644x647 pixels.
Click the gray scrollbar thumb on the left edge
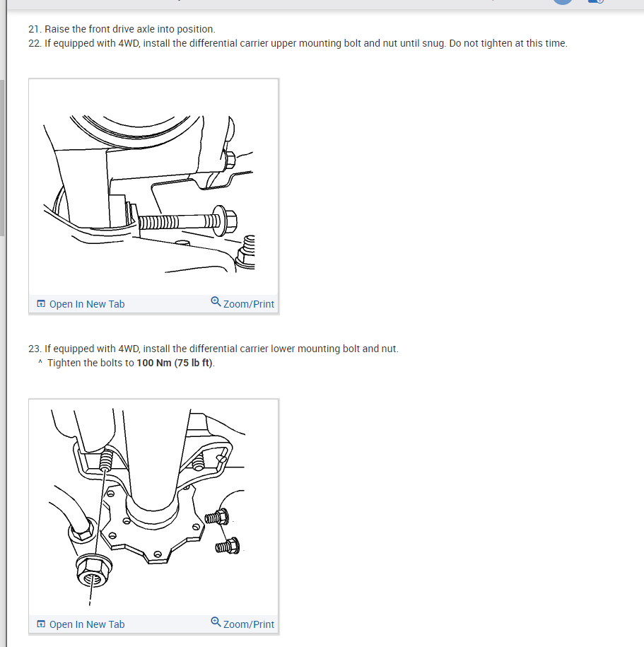coord(2,158)
